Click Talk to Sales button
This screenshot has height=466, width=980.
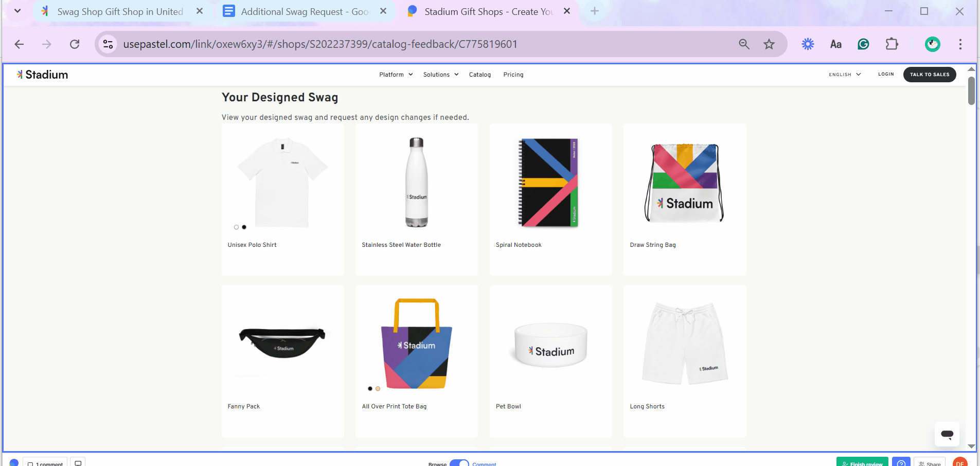click(x=930, y=75)
